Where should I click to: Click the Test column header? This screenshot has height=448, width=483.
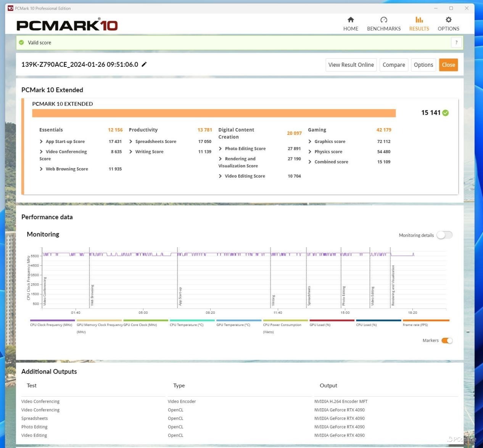pos(32,386)
